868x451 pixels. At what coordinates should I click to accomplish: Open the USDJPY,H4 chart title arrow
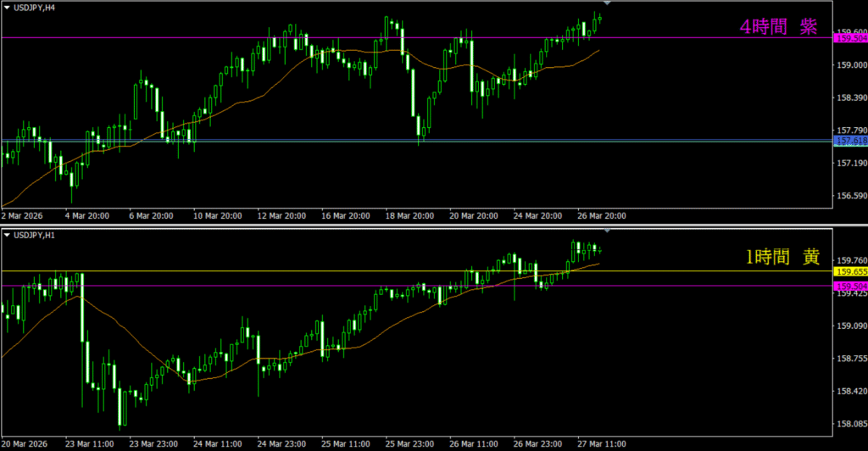(x=7, y=8)
